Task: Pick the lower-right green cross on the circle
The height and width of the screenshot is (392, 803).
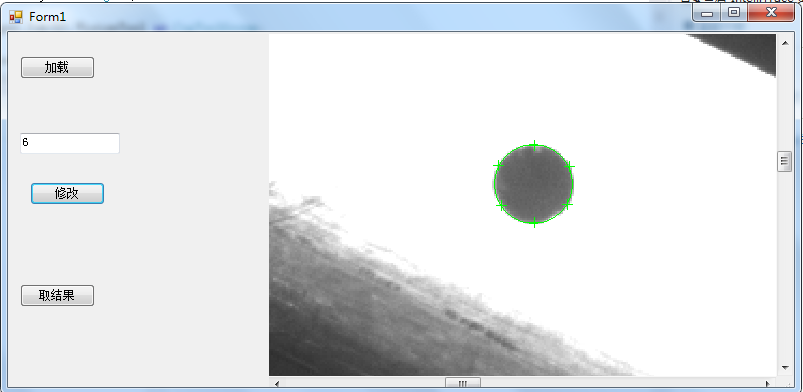Action: 567,205
